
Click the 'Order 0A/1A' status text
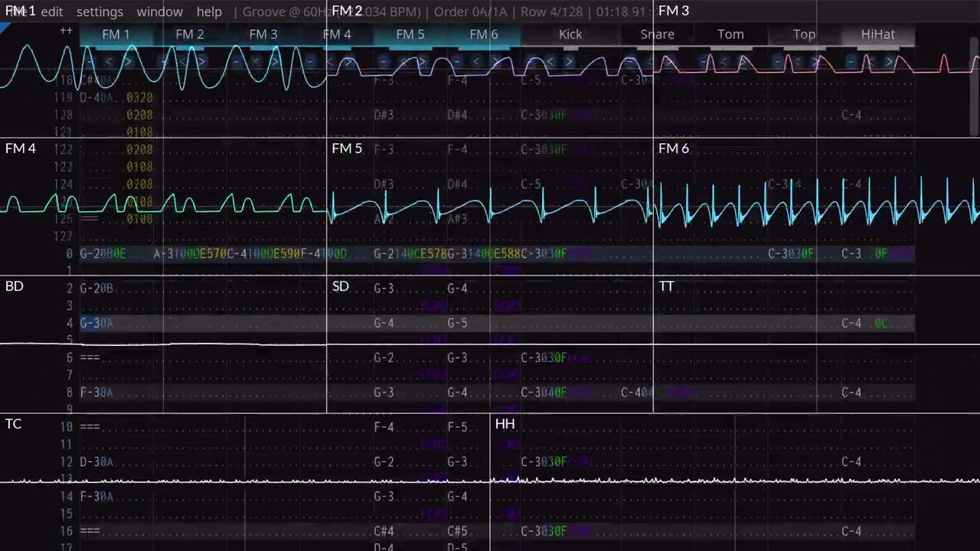pos(472,12)
